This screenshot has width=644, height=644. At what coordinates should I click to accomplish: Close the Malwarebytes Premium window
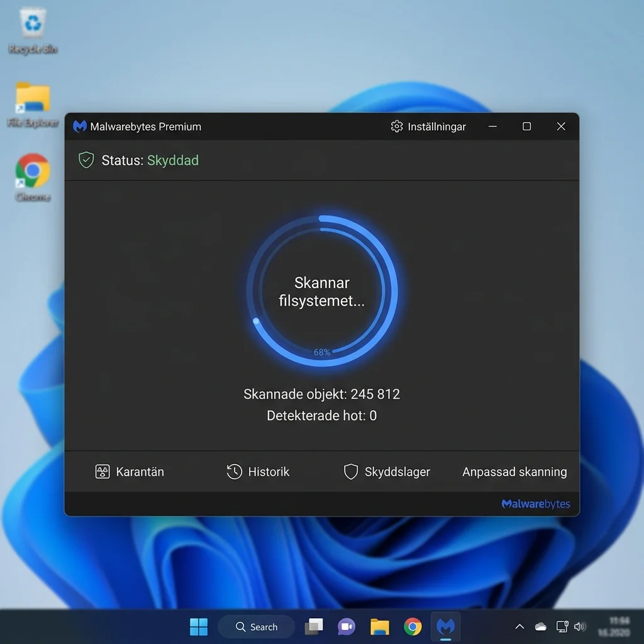pos(561,126)
